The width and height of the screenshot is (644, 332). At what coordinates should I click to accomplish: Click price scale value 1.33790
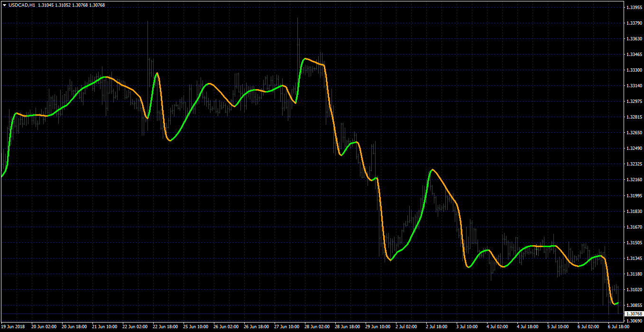click(634, 23)
